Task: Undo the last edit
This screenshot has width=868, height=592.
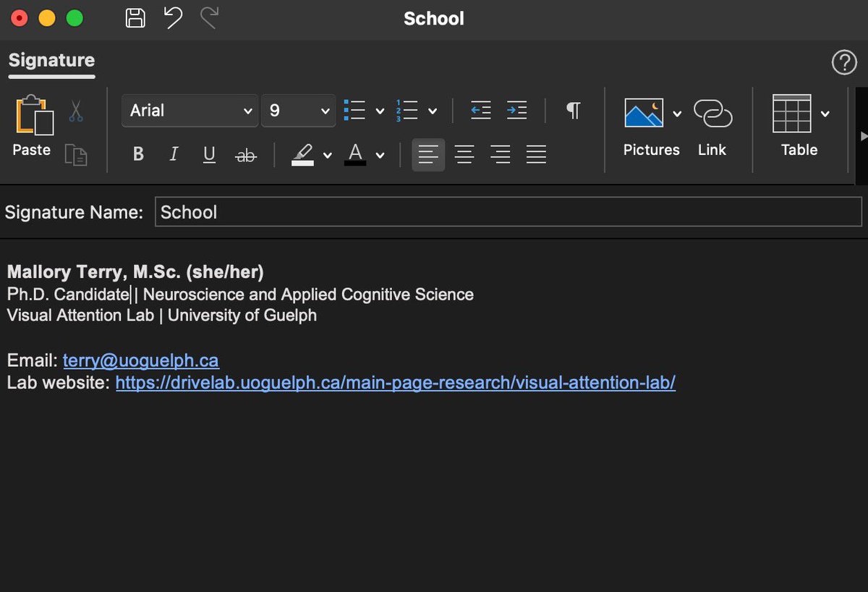Action: tap(173, 18)
